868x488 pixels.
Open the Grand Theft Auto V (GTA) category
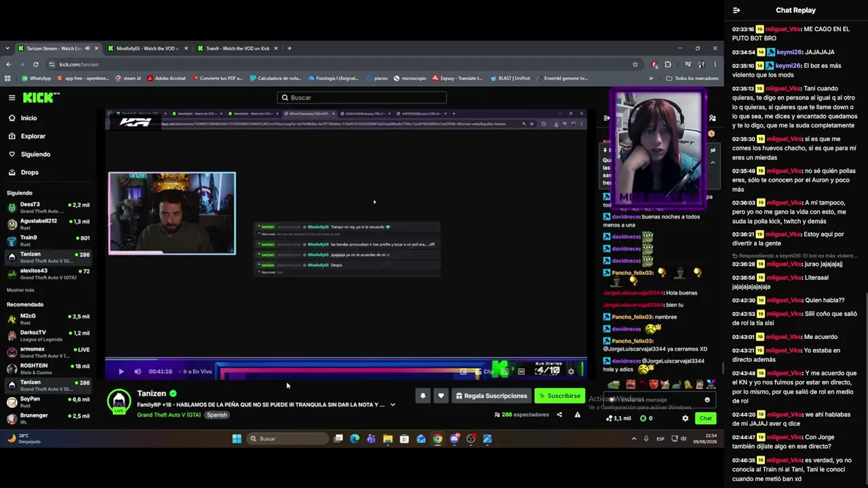pos(169,415)
